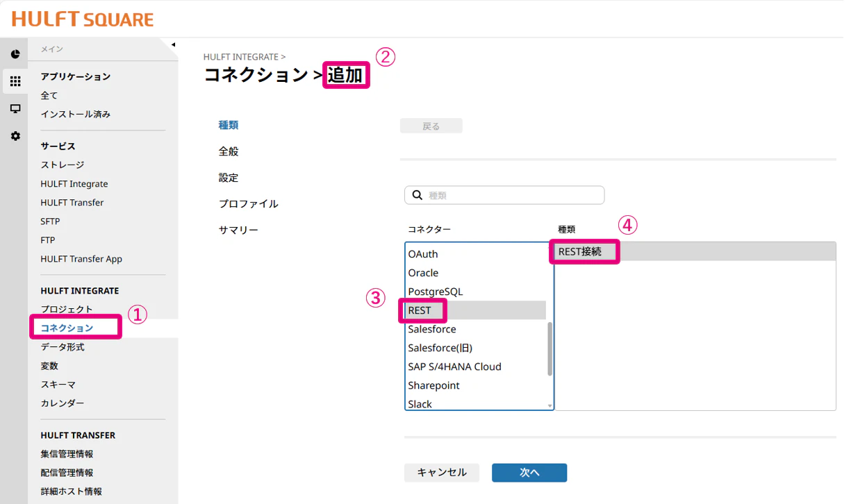Open インストール済み applications
This screenshot has height=504, width=867.
click(76, 114)
